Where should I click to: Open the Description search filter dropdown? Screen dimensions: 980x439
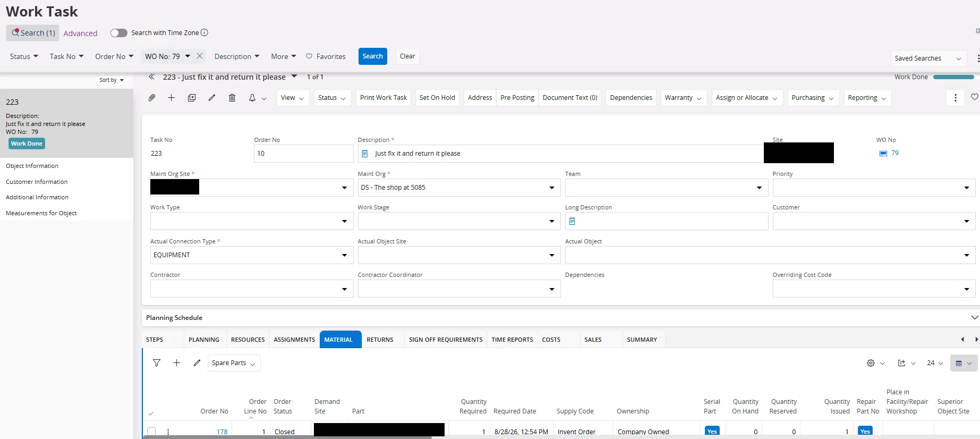[x=237, y=56]
